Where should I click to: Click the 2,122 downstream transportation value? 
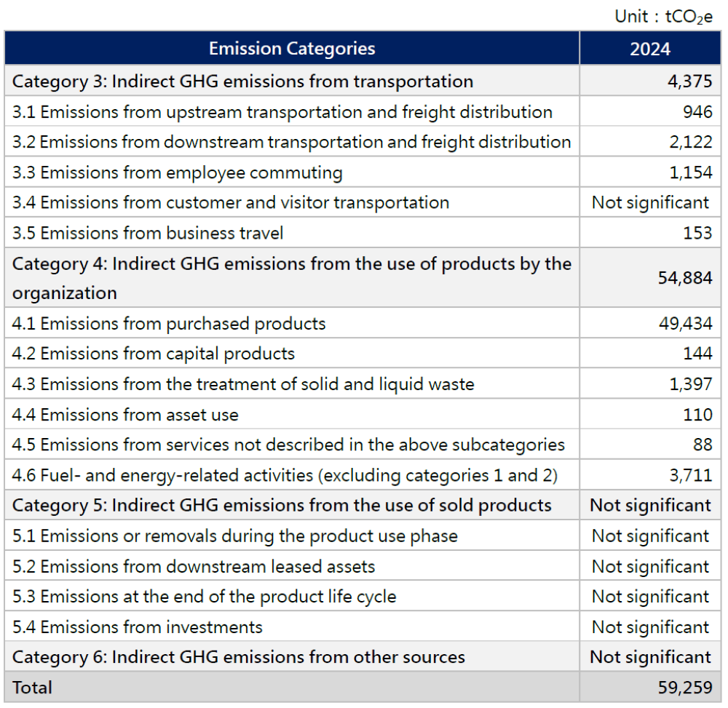pos(691,142)
